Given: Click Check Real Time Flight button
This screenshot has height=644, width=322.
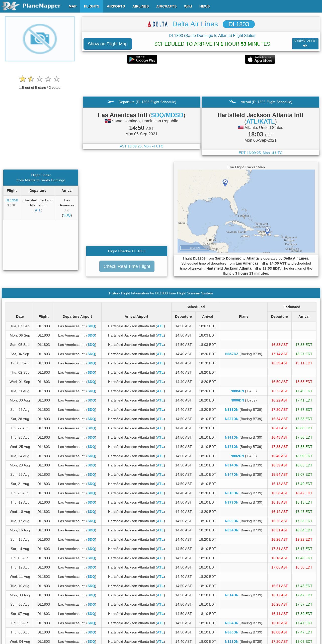Looking at the screenshot, I should pos(127,266).
